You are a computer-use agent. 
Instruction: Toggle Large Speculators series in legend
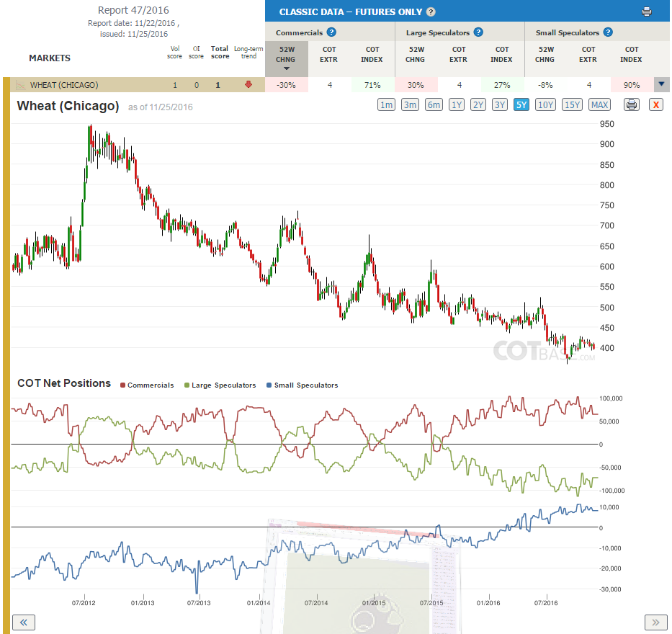click(x=220, y=385)
